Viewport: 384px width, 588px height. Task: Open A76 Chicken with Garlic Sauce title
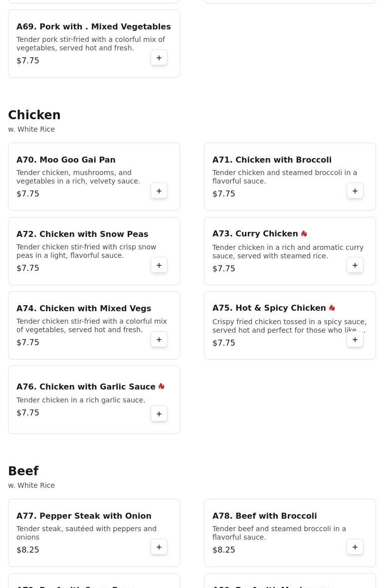pyautogui.click(x=86, y=387)
